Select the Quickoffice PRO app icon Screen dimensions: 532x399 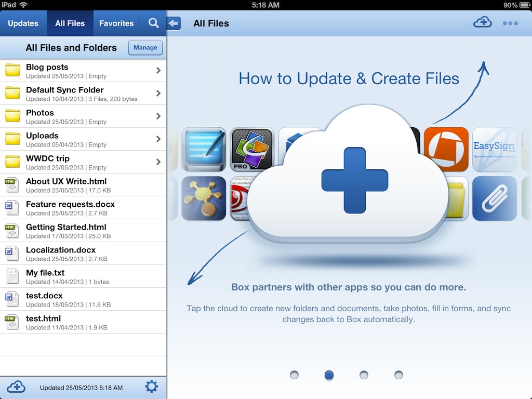252,149
